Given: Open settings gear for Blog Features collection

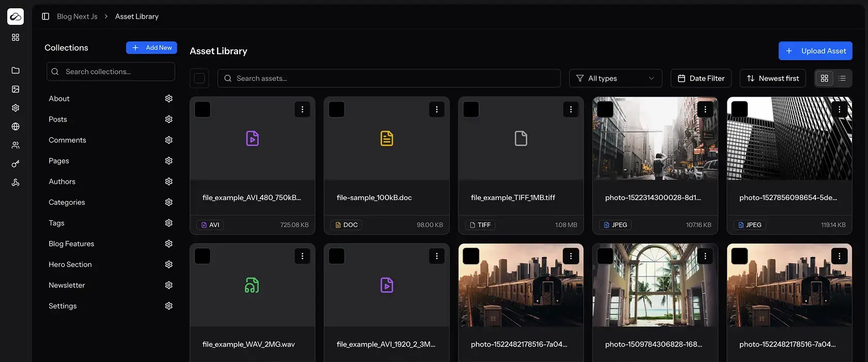Looking at the screenshot, I should tap(169, 244).
